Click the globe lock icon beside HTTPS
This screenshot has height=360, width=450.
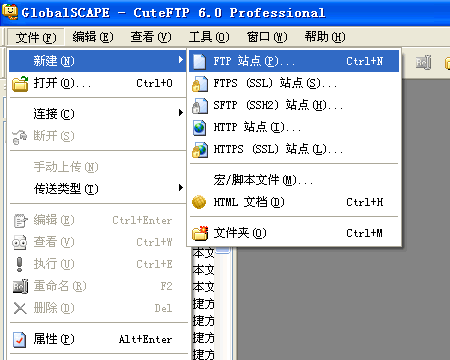(200, 150)
